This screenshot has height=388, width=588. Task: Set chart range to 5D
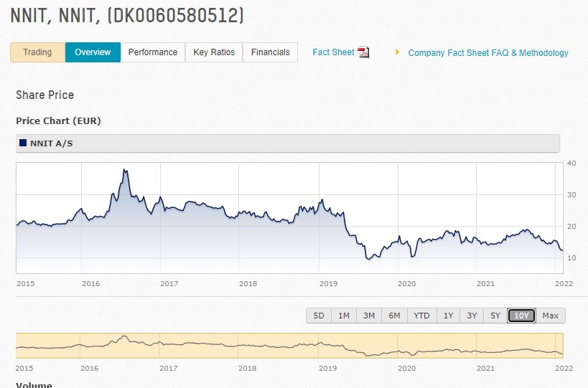point(319,316)
